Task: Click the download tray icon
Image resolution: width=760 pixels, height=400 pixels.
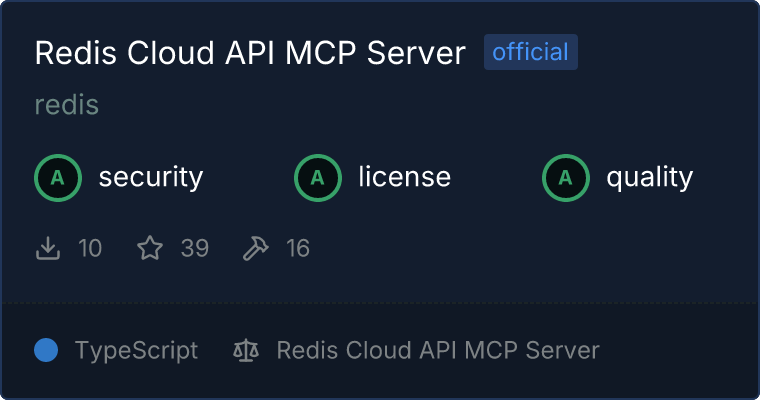Action: 48,248
